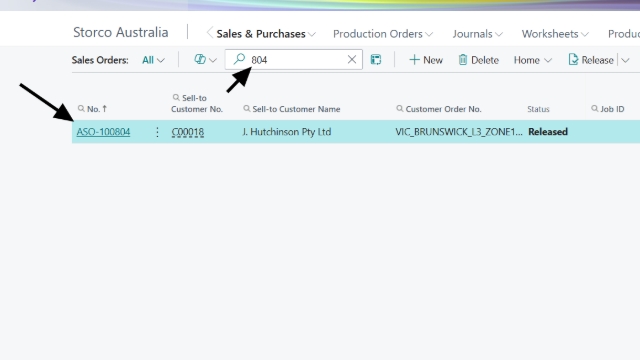Open the Home actions menu
The height and width of the screenshot is (360, 640).
click(x=533, y=60)
